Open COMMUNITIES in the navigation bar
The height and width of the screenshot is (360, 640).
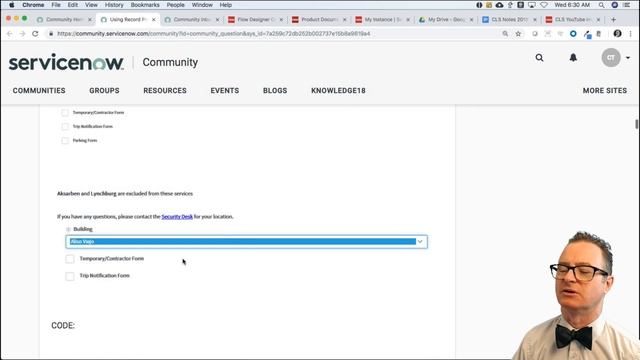39,91
